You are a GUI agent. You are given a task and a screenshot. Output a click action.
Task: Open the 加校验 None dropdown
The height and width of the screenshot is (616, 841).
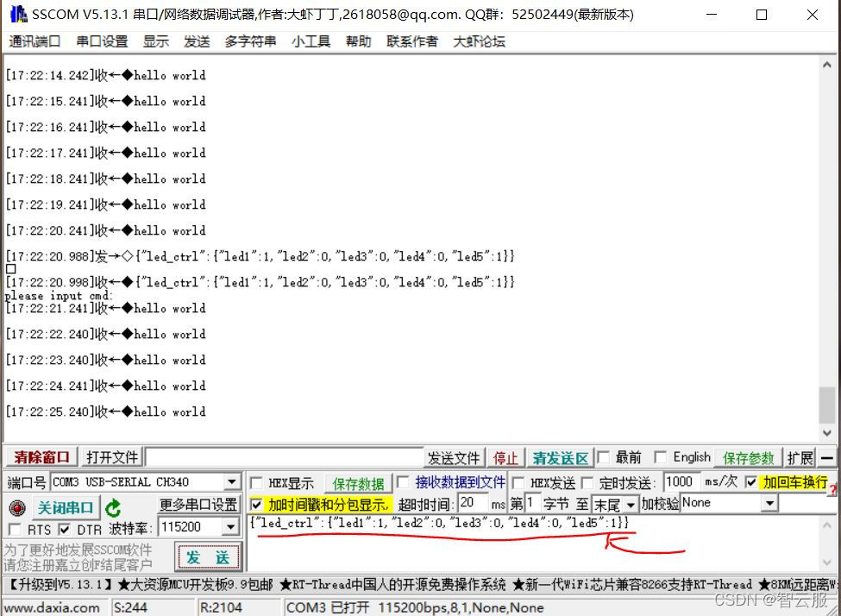tap(769, 503)
